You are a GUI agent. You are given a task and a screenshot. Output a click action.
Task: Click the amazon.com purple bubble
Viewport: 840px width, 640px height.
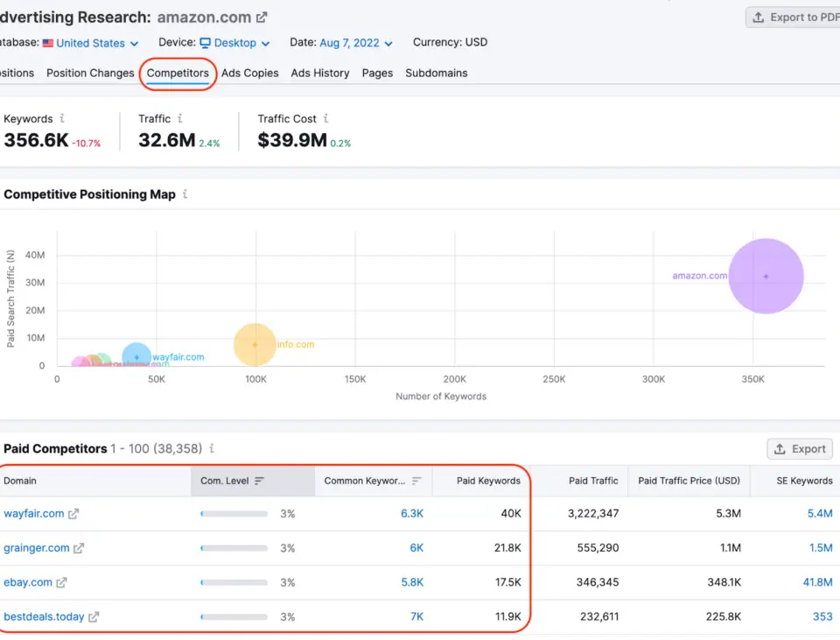pyautogui.click(x=766, y=276)
